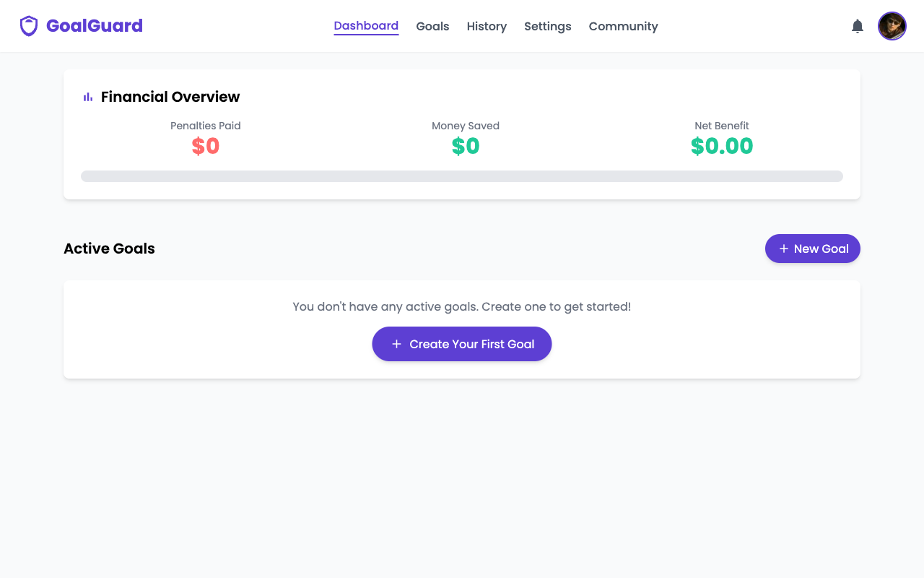Open notifications via the bell icon
Image resolution: width=924 pixels, height=578 pixels.
tap(857, 25)
